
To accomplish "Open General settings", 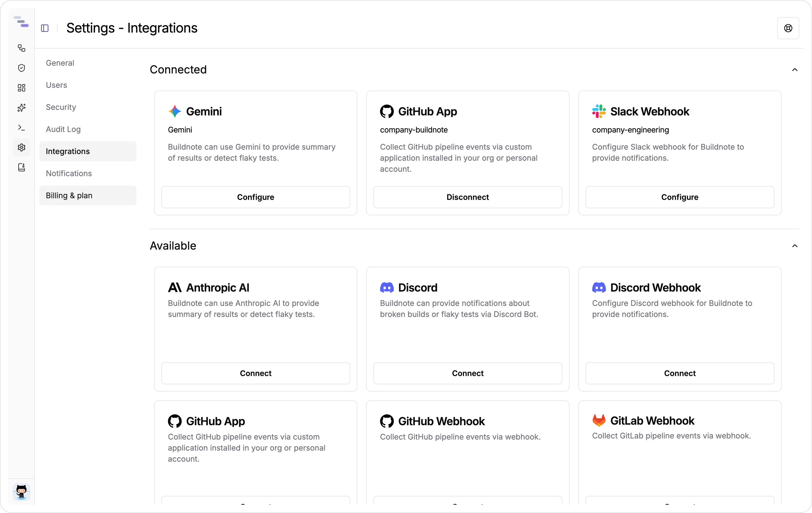I will click(x=88, y=63).
